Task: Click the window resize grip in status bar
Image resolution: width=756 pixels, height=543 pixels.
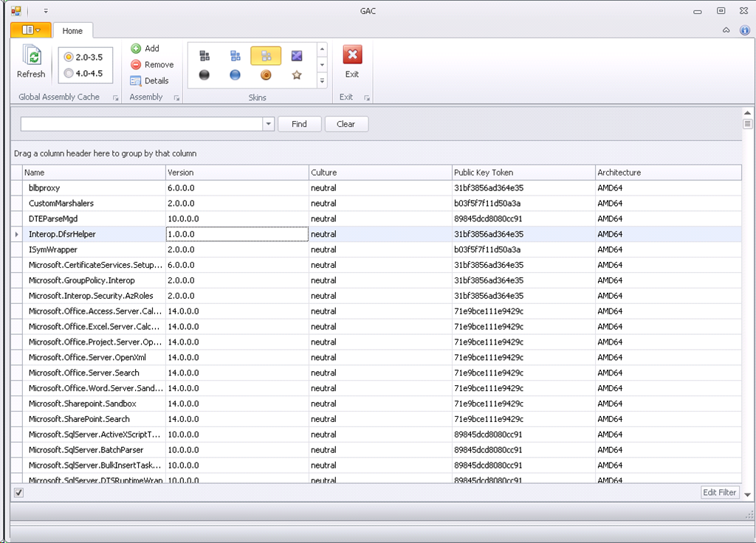Action: click(x=750, y=515)
